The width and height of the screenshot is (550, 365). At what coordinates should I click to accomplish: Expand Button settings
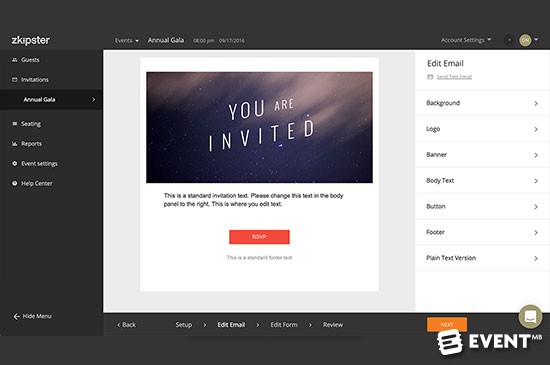pos(482,207)
